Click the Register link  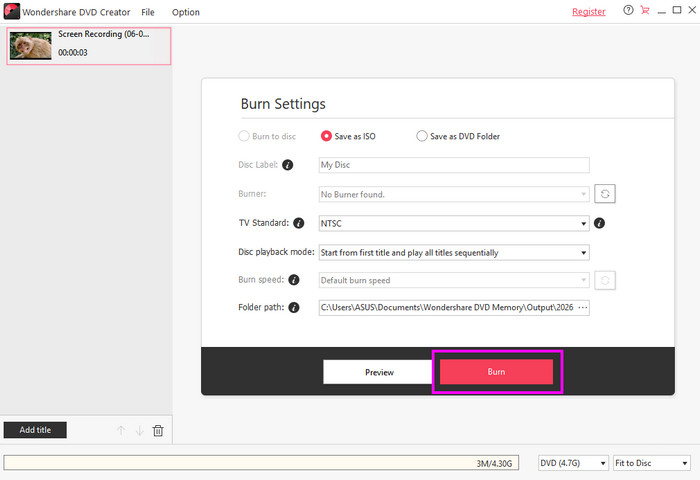tap(589, 12)
